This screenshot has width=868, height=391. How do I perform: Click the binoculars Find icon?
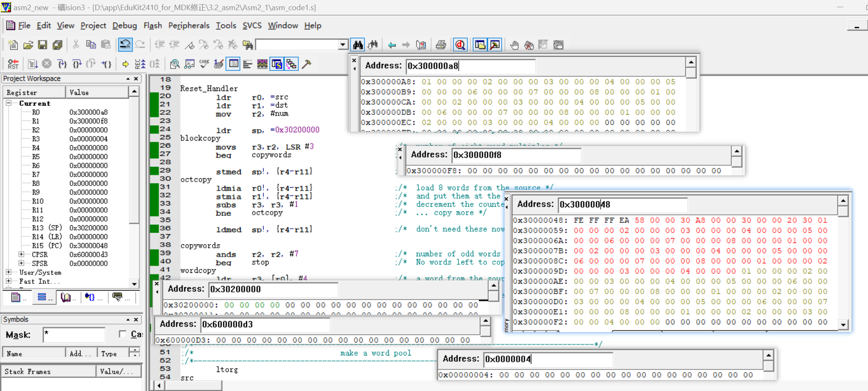click(x=358, y=45)
